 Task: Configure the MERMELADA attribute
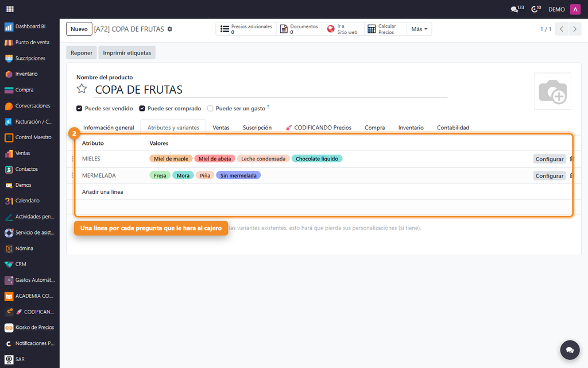549,176
